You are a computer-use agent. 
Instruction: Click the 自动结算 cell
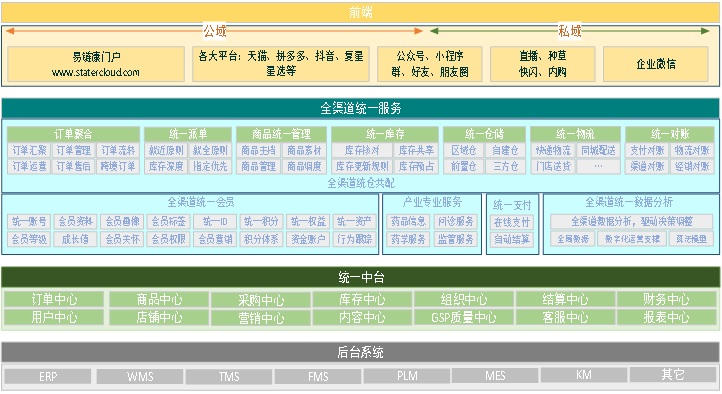coord(512,239)
